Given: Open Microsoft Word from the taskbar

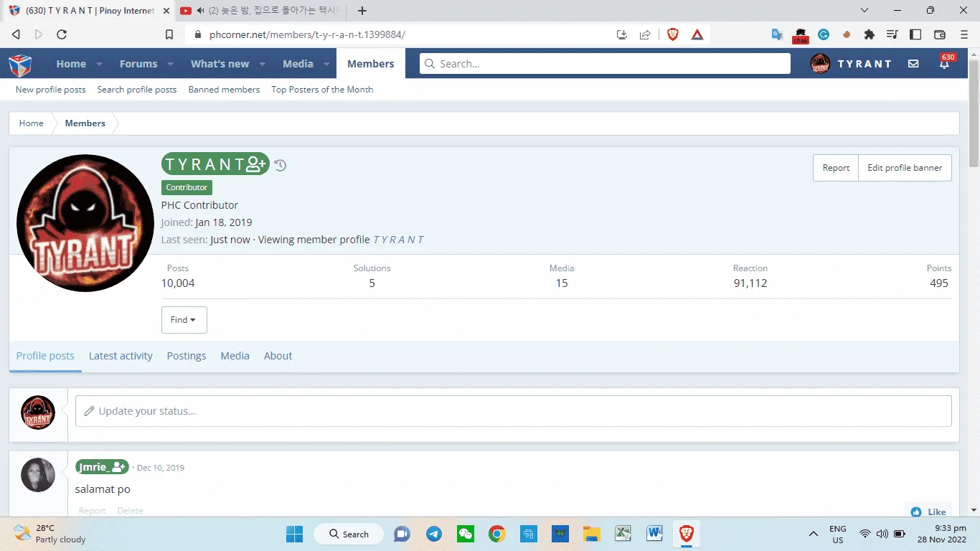Looking at the screenshot, I should click(x=654, y=534).
